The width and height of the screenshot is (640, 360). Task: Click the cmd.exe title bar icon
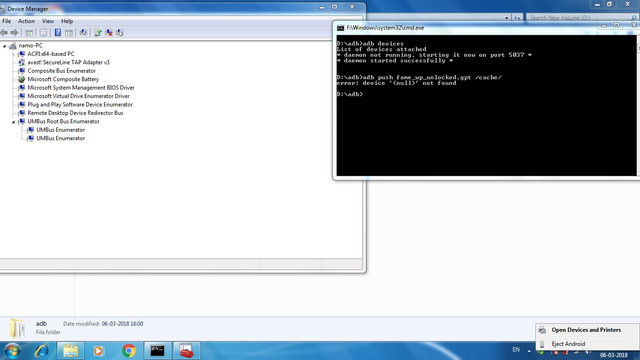[x=340, y=28]
